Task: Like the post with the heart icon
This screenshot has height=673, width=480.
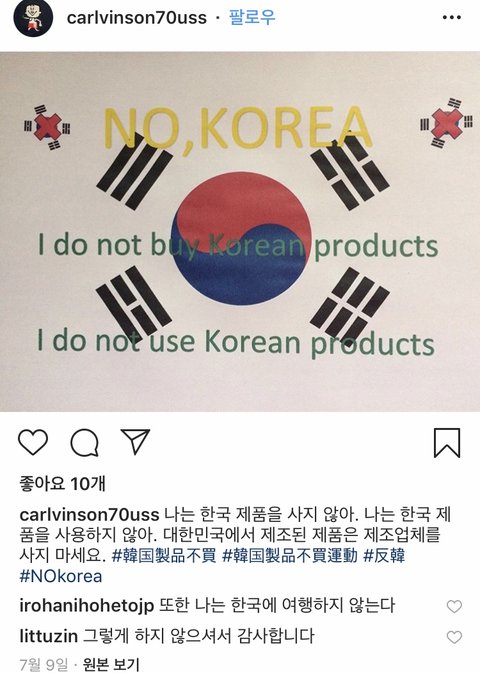Action: (x=33, y=442)
